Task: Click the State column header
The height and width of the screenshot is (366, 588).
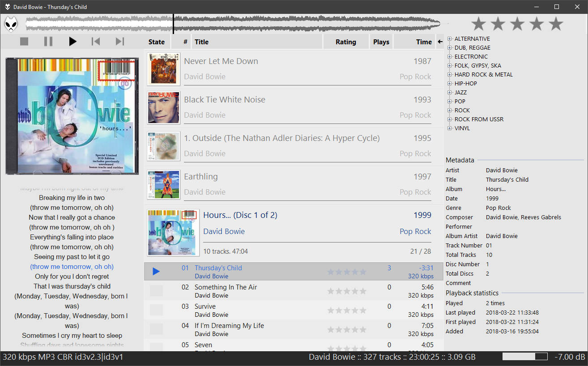Action: pos(157,42)
